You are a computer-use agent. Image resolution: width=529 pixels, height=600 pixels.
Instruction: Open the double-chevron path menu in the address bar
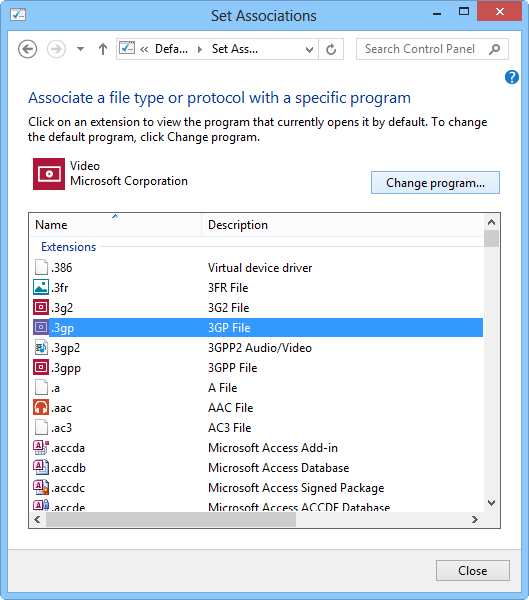144,49
